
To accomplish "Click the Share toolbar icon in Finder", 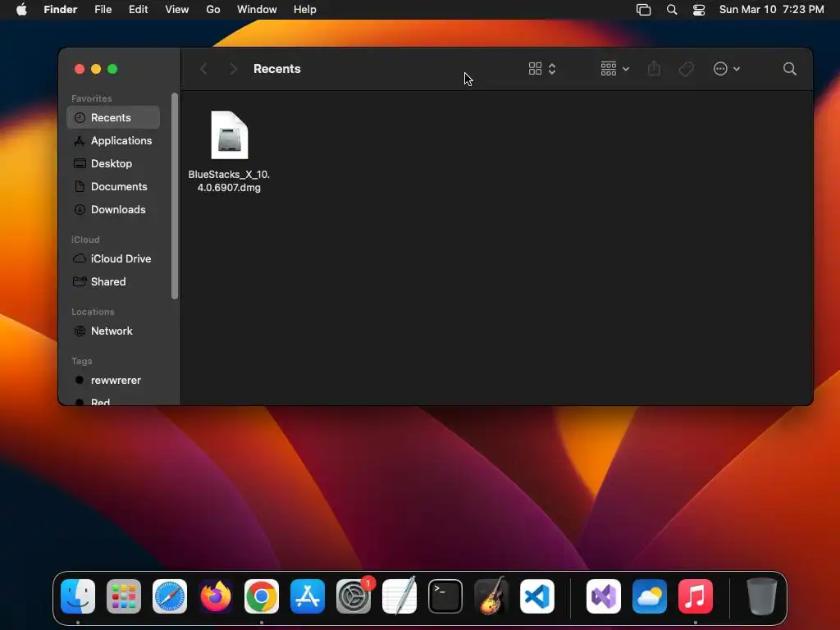I will tap(654, 69).
